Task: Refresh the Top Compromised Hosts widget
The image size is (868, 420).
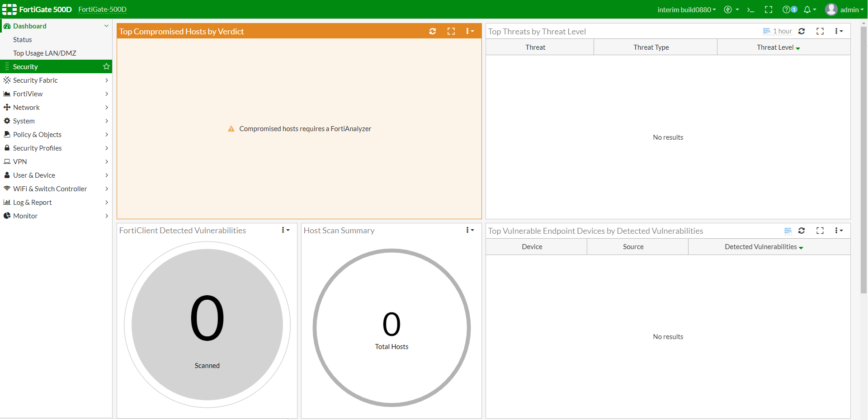Action: click(433, 31)
